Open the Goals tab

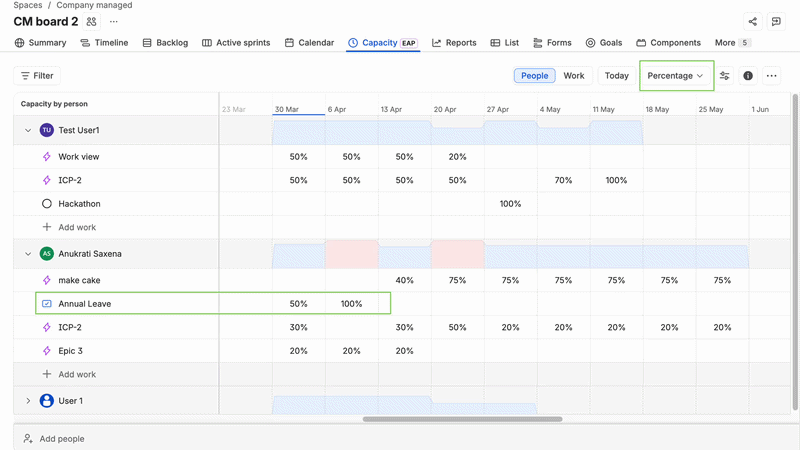point(604,43)
